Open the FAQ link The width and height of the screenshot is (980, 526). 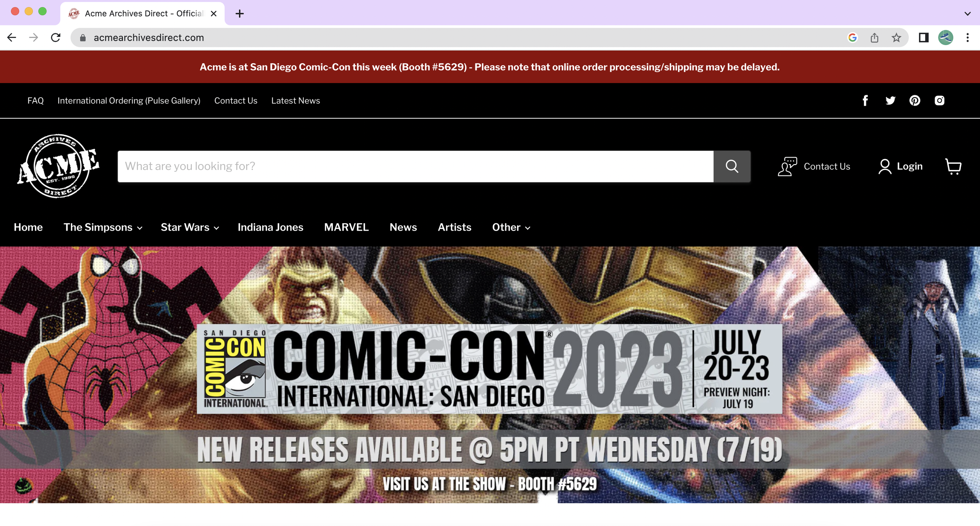click(35, 101)
